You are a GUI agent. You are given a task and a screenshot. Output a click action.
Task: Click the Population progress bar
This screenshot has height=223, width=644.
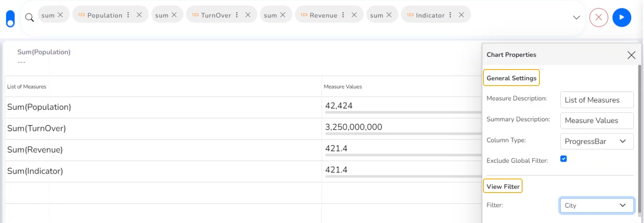pyautogui.click(x=401, y=112)
